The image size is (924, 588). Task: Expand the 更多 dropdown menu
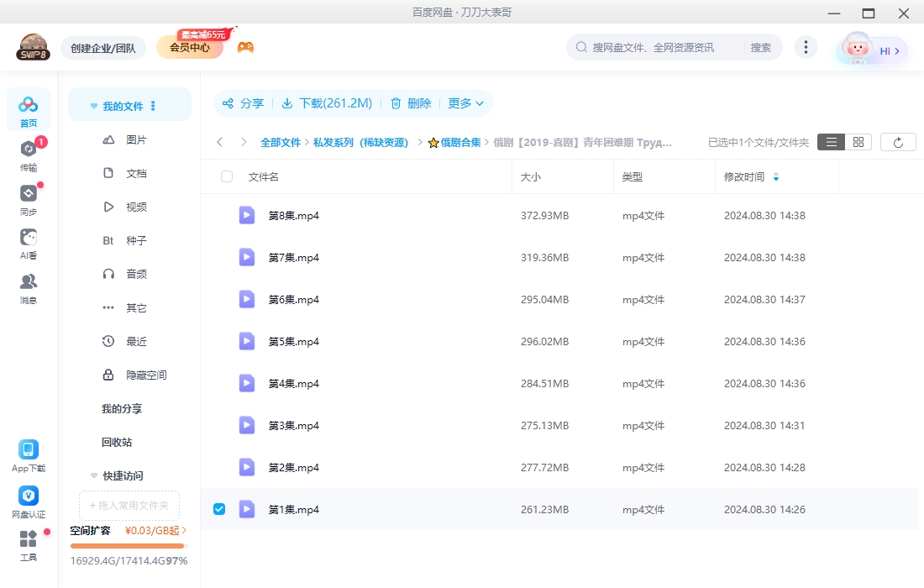click(466, 103)
